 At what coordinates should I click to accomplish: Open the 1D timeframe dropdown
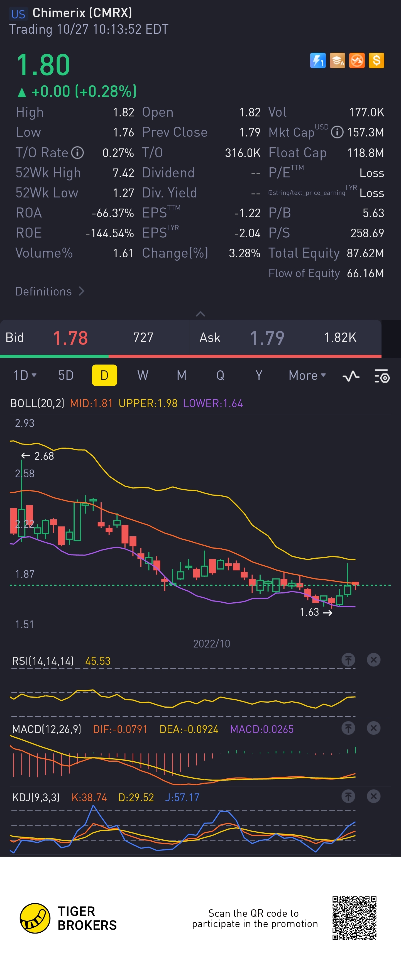(25, 375)
